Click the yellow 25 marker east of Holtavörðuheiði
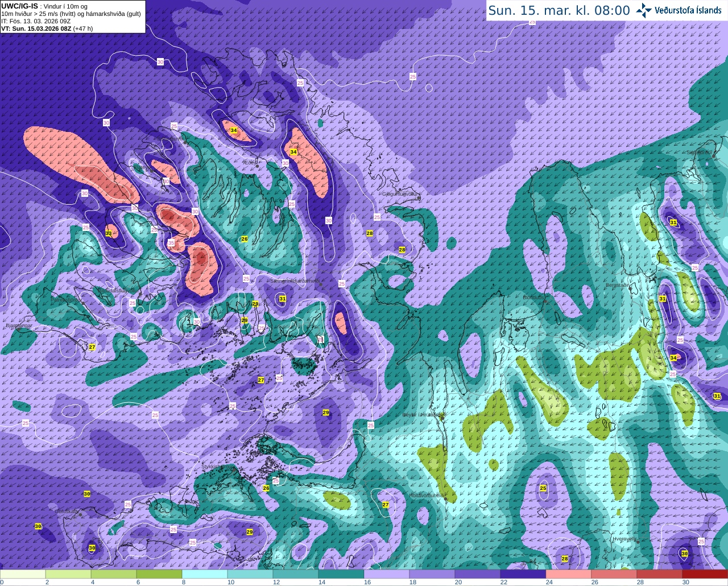Screen dimensions: 728x586 [543, 488]
